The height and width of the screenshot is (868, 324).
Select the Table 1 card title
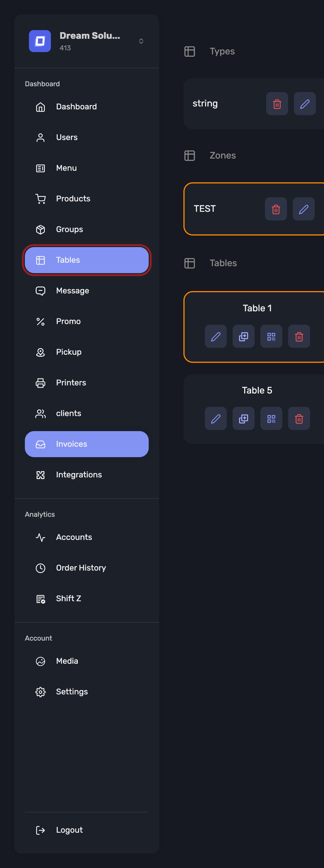coord(257,308)
